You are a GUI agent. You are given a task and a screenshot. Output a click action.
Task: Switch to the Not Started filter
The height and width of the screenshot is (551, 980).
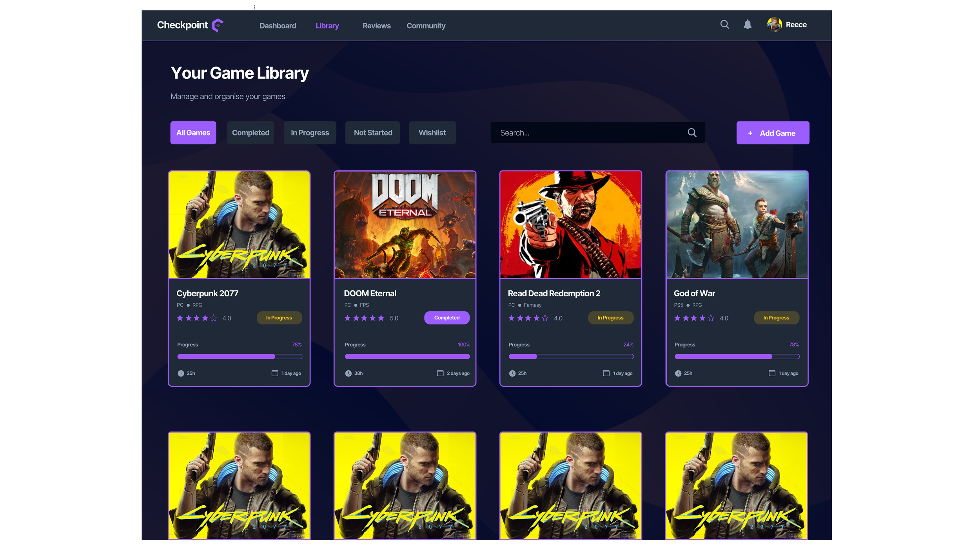373,133
